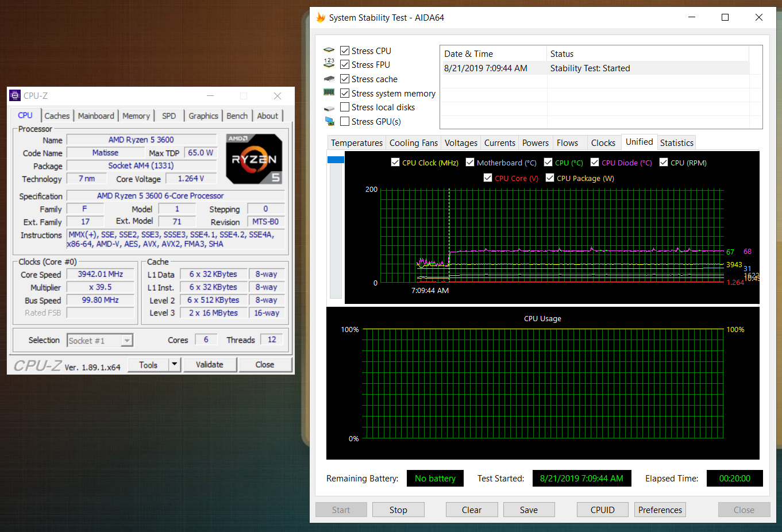Switch to Bench tab in CPU-Z
Viewport: 782px width, 532px height.
point(237,115)
